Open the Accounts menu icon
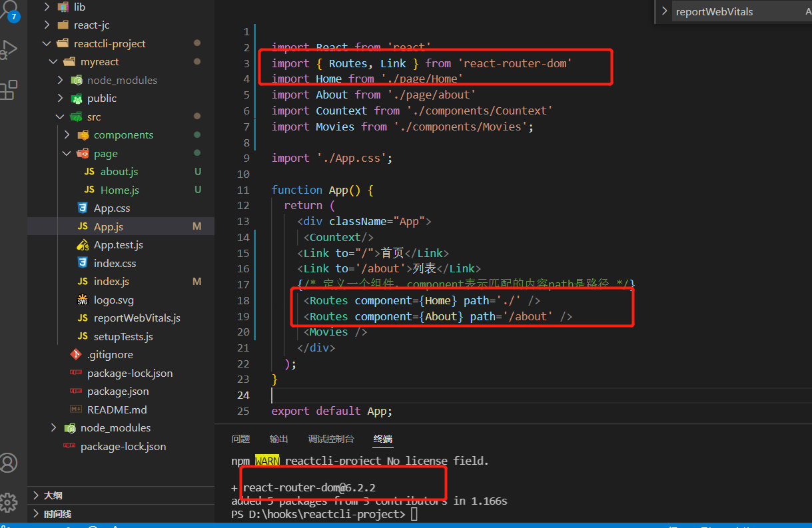The width and height of the screenshot is (812, 528). point(9,463)
